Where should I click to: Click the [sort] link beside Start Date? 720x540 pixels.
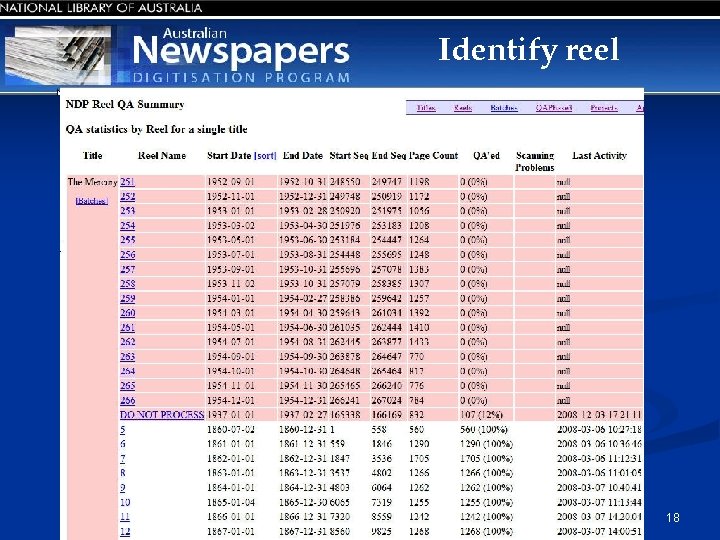(x=265, y=156)
